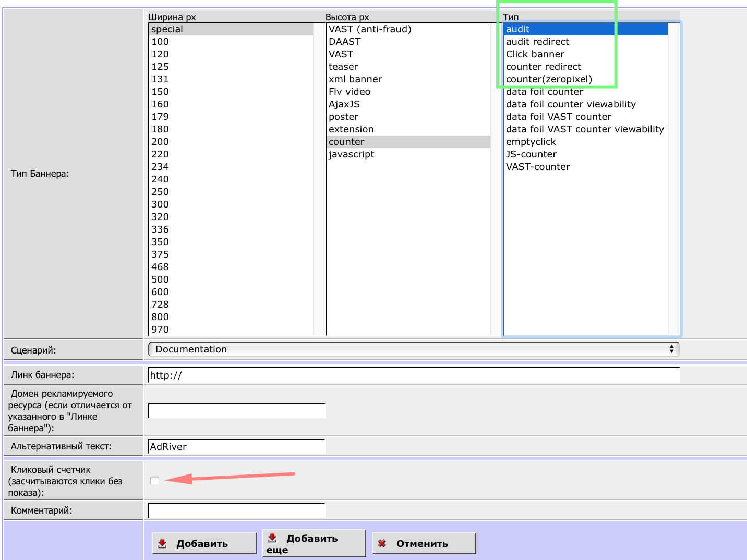Select width 500 in the list

[231, 279]
